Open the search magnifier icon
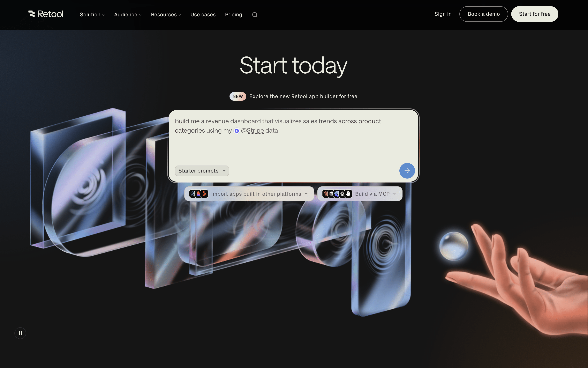 tap(255, 15)
